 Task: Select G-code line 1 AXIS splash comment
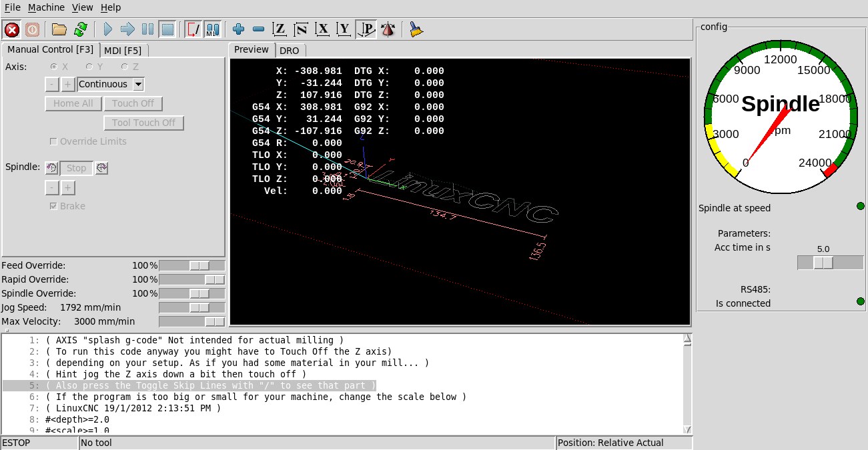195,340
